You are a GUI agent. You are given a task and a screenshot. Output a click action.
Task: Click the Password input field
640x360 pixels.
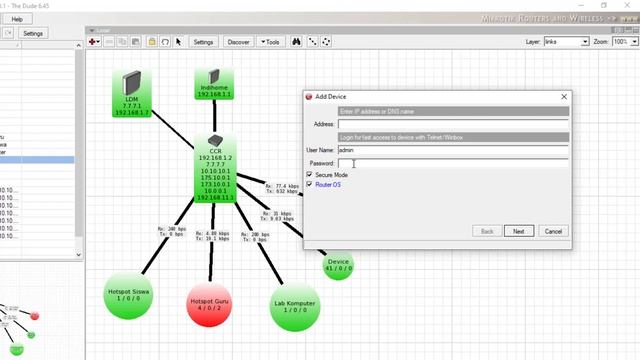coord(453,163)
